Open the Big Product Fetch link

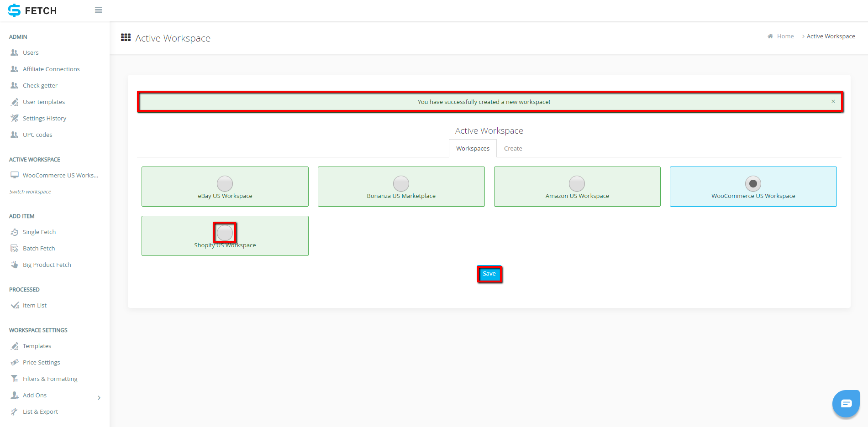click(47, 265)
